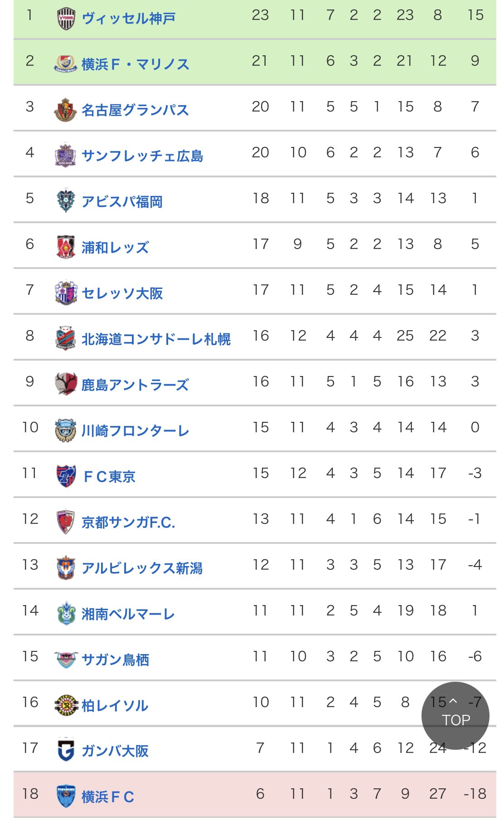Click the Kashima Antlers emblem
Image resolution: width=504 pixels, height=821 pixels.
coord(66,384)
